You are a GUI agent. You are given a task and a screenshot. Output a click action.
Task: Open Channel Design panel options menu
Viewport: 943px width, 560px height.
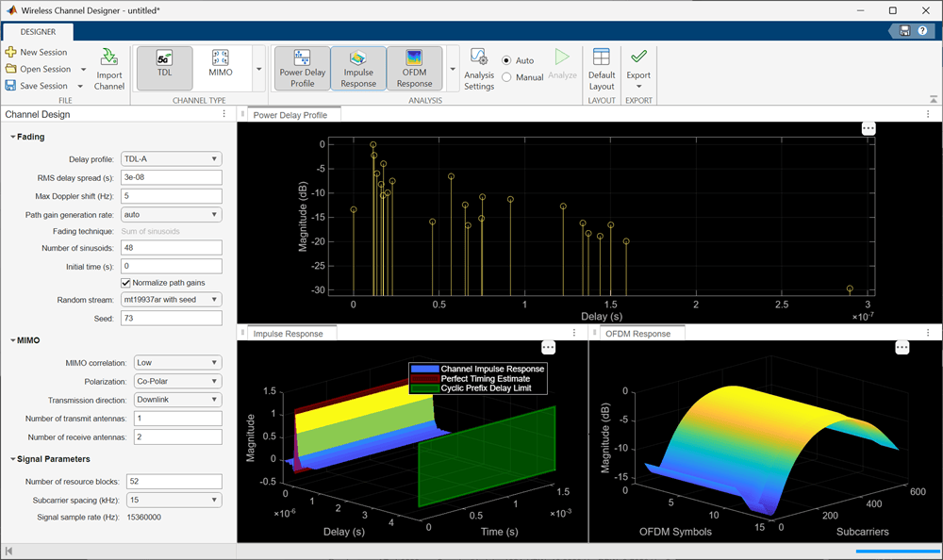tap(224, 114)
